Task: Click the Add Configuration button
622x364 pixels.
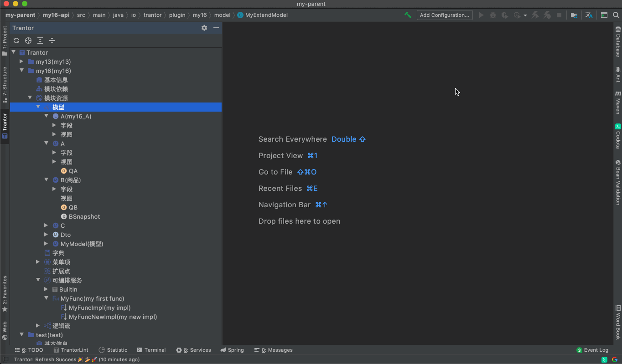Action: tap(444, 15)
